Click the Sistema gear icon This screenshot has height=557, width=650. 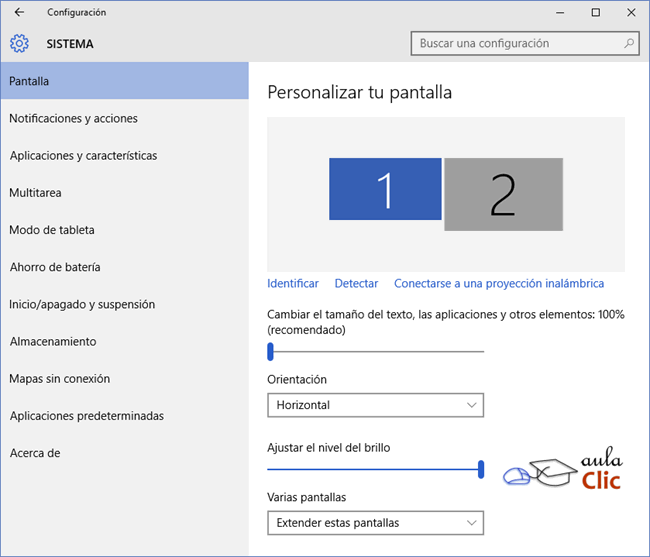[19, 44]
